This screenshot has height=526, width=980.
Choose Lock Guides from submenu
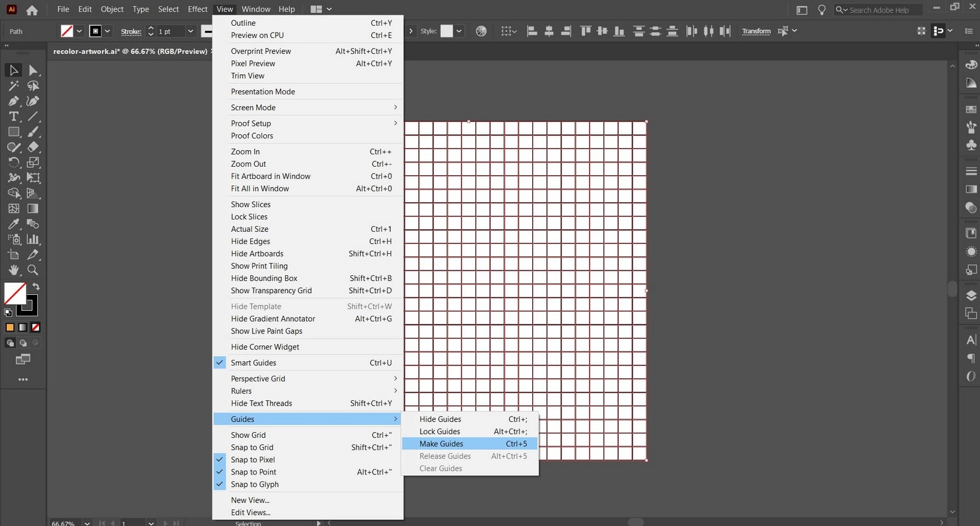[x=470, y=432]
